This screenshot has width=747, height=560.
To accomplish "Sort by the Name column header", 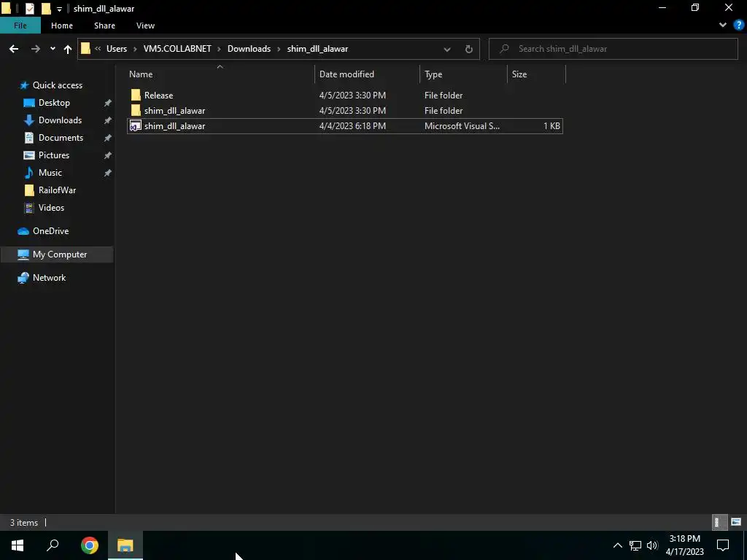I will [219, 74].
